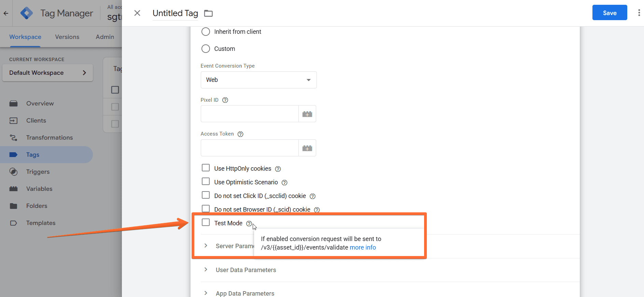Check Do not set Browser ID cookie
The width and height of the screenshot is (644, 297).
pos(206,209)
